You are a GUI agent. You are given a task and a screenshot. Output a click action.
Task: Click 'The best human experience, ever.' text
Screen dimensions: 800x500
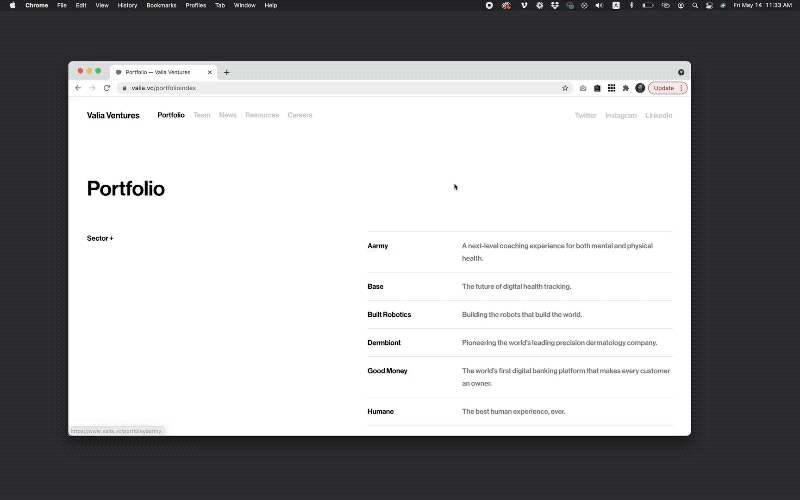[513, 412]
